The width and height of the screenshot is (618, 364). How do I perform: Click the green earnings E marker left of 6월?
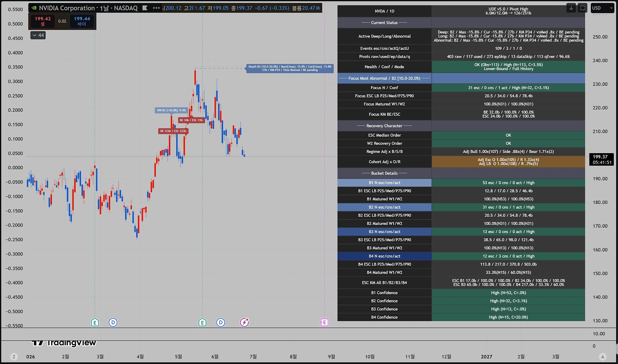[202, 322]
